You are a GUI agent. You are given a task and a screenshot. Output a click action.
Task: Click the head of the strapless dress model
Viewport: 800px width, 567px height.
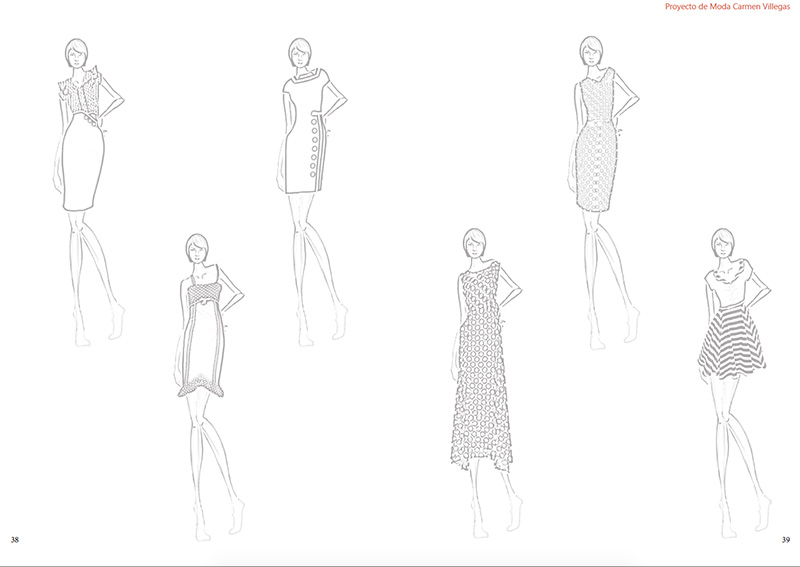click(x=197, y=247)
